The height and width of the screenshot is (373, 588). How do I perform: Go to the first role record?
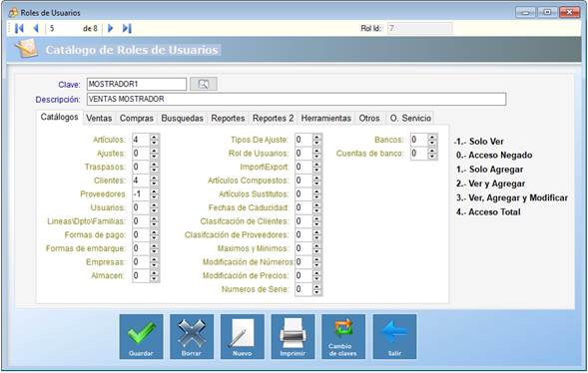[19, 28]
